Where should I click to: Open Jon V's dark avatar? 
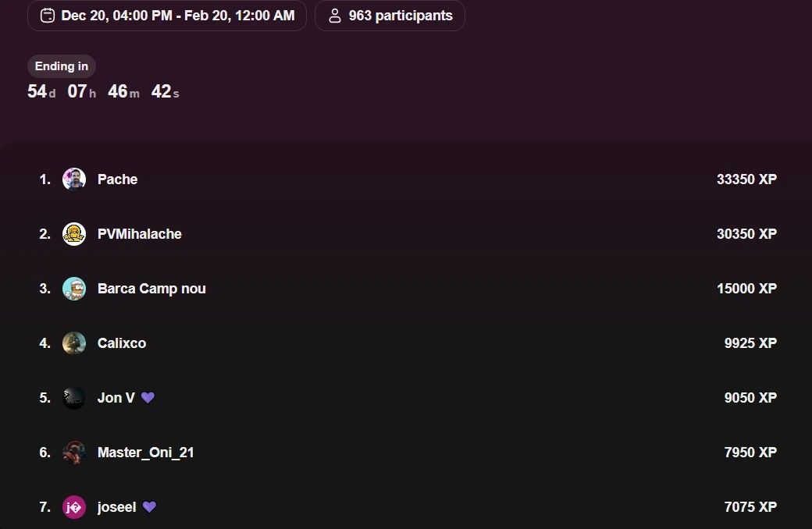pyautogui.click(x=74, y=398)
